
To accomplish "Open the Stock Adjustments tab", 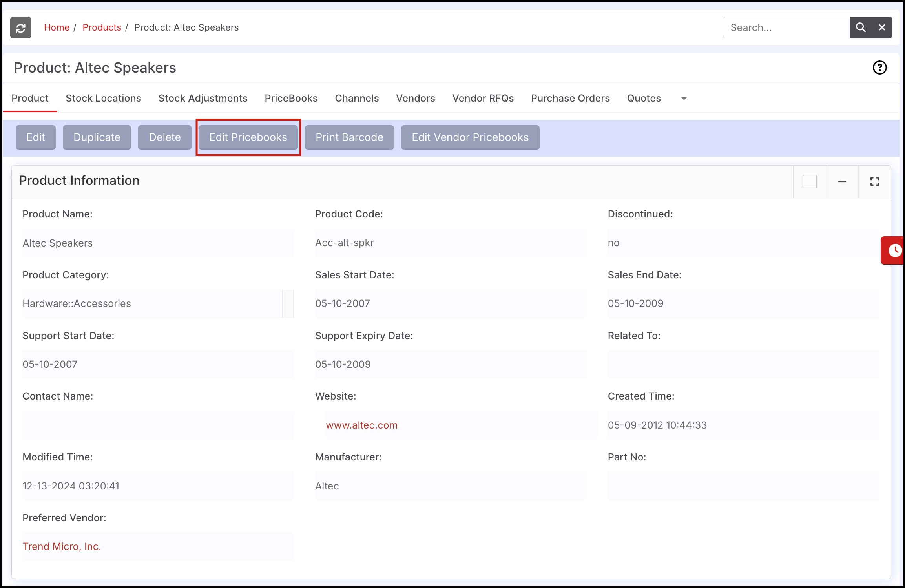I will point(203,98).
